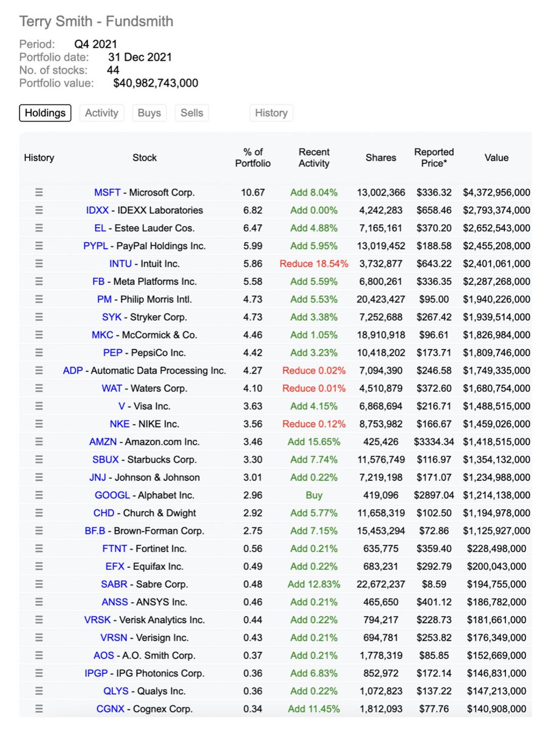Switch to the Buys tab

click(x=149, y=113)
